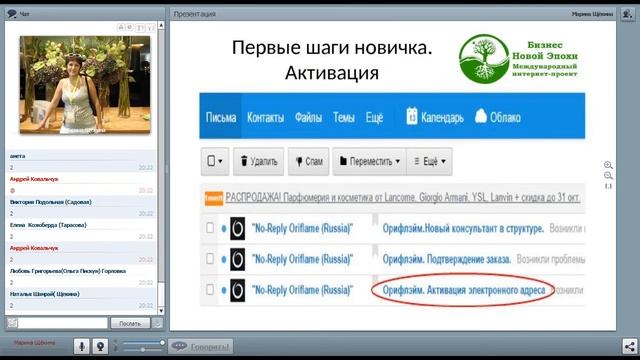The height and width of the screenshot is (360, 640).
Task: Open the Ещё dropdown in mail toolbar
Action: (x=429, y=162)
